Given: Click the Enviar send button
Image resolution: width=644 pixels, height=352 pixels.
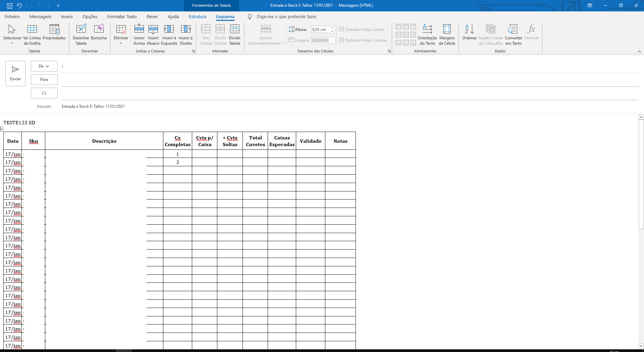Looking at the screenshot, I should click(15, 74).
